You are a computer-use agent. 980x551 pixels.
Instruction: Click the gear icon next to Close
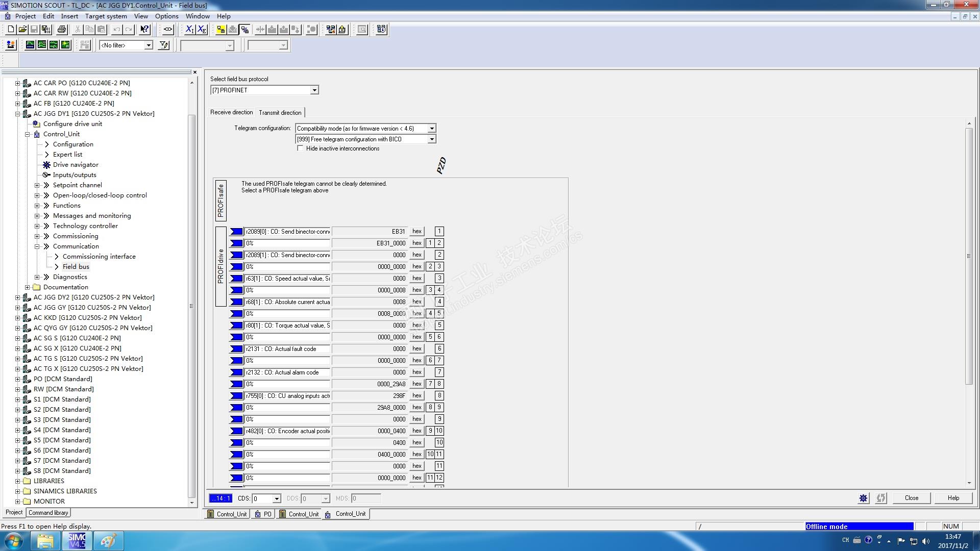pyautogui.click(x=863, y=498)
